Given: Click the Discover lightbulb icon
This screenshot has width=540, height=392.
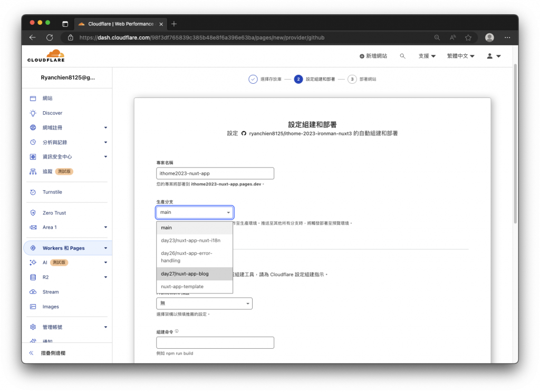Looking at the screenshot, I should coord(33,113).
